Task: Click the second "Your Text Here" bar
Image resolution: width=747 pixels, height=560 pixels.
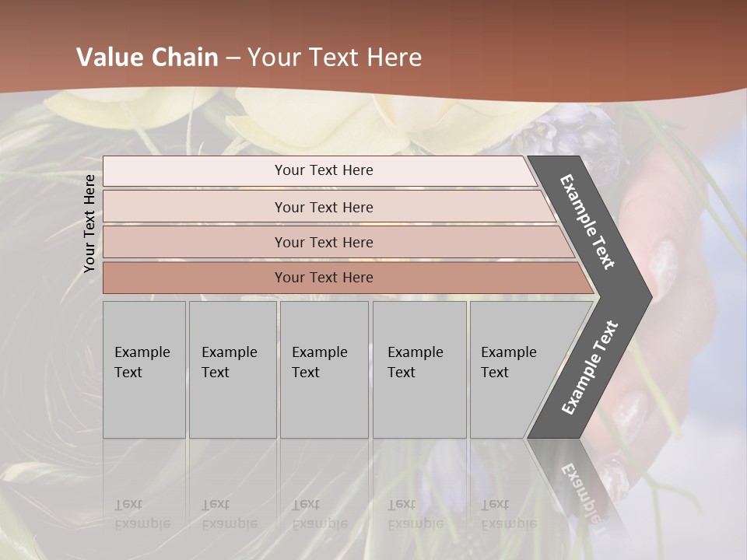Action: coord(324,207)
